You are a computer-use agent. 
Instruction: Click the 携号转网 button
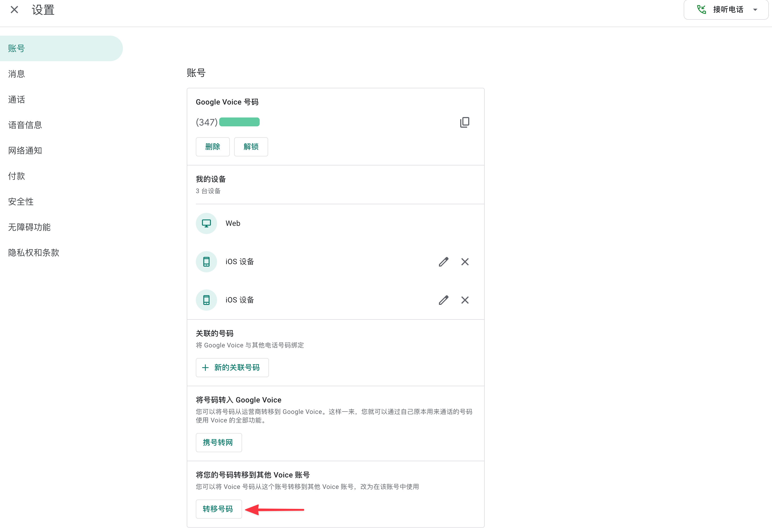(x=218, y=442)
